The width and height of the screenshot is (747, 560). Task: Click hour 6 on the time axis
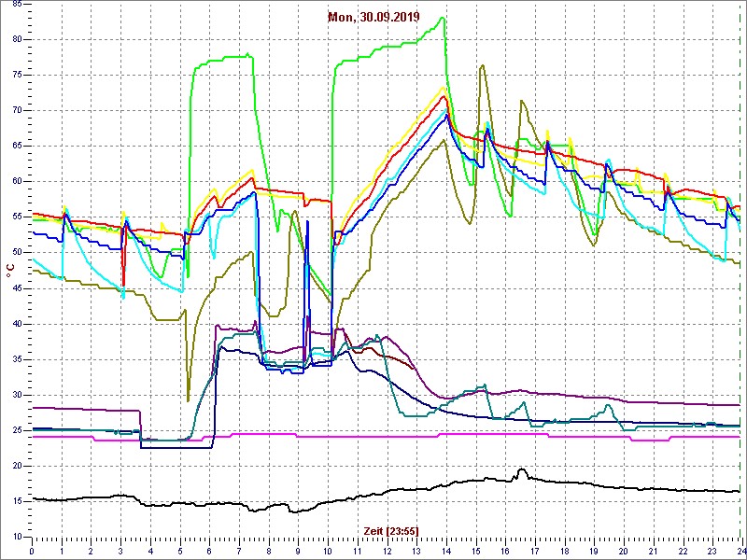click(x=209, y=552)
